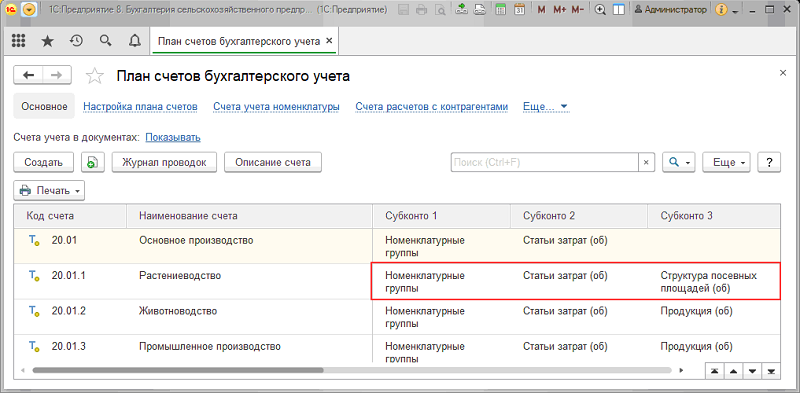The height and width of the screenshot is (393, 800).
Task: Open the calendar icon in title bar
Action: [x=519, y=10]
